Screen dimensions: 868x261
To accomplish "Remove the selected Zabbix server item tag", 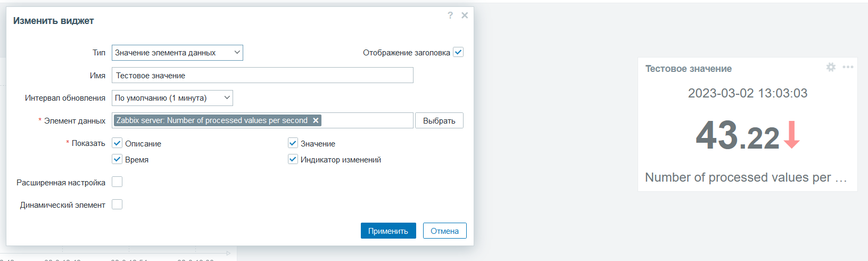I will (x=316, y=120).
